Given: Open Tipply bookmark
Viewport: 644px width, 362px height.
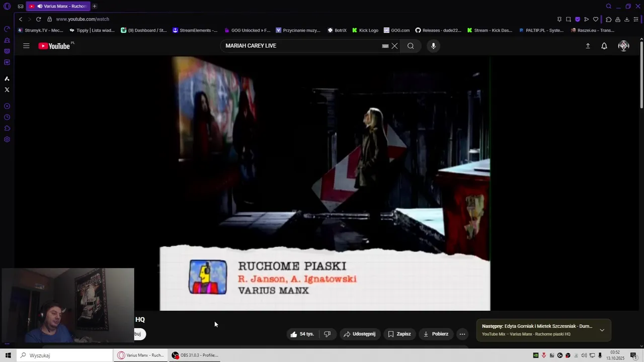Looking at the screenshot, I should pyautogui.click(x=92, y=30).
